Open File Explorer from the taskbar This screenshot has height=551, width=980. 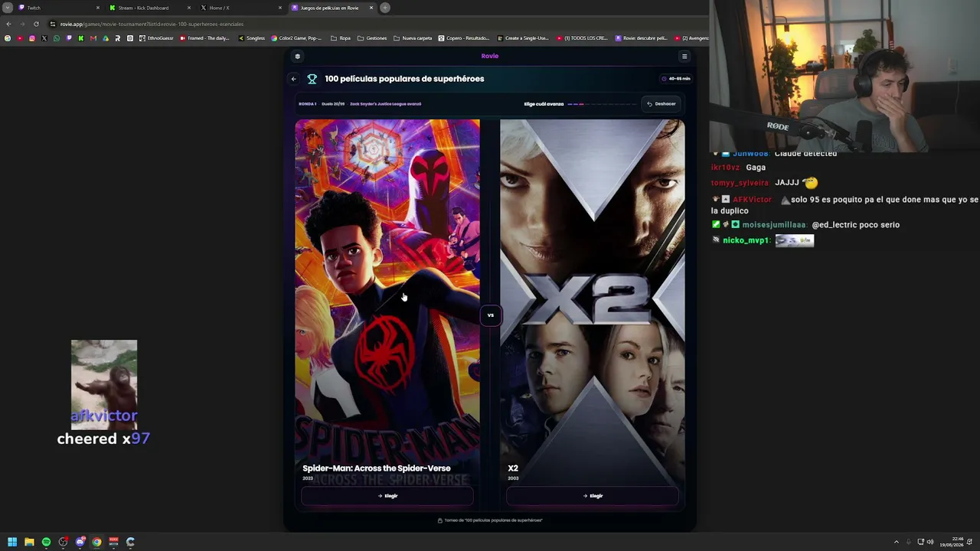coord(29,542)
